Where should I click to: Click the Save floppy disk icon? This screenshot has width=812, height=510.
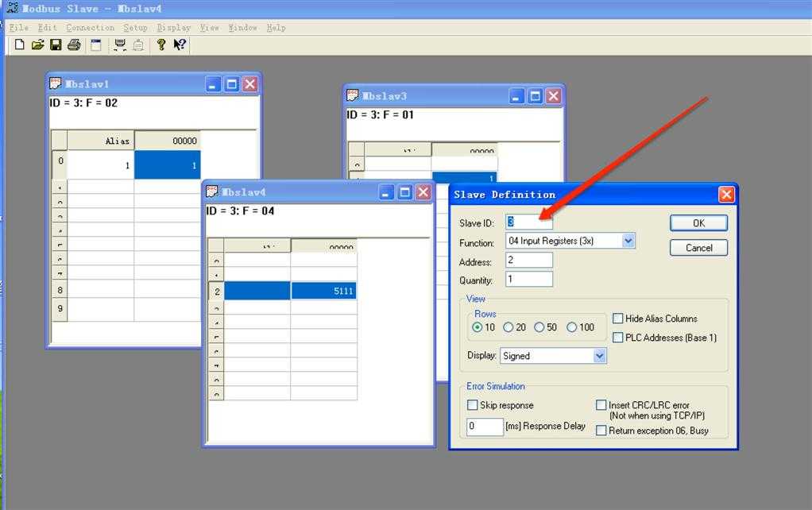56,44
